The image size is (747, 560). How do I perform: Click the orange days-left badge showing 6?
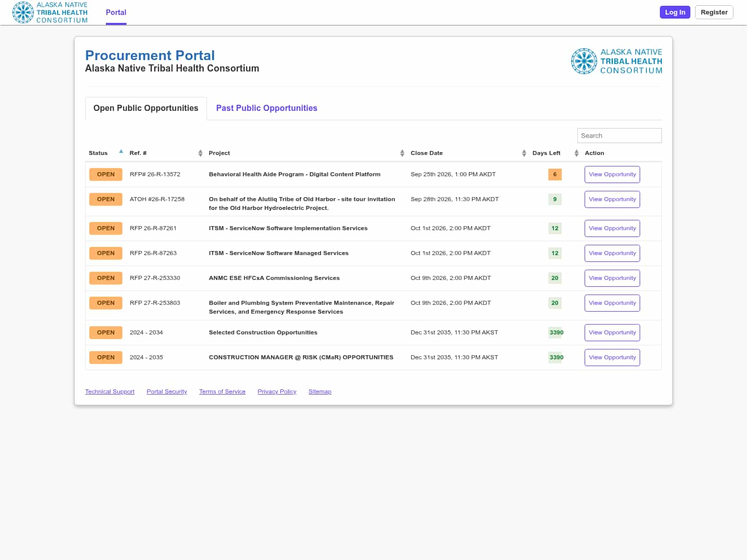click(x=555, y=174)
